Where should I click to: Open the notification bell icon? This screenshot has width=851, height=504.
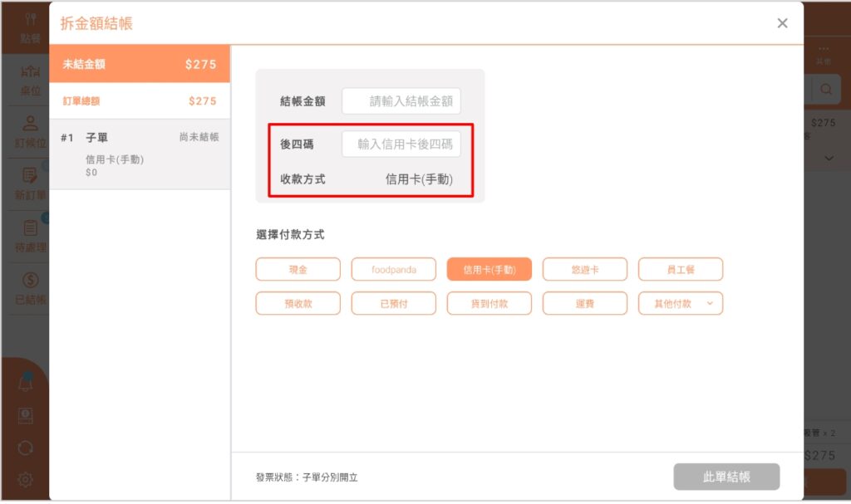27,384
